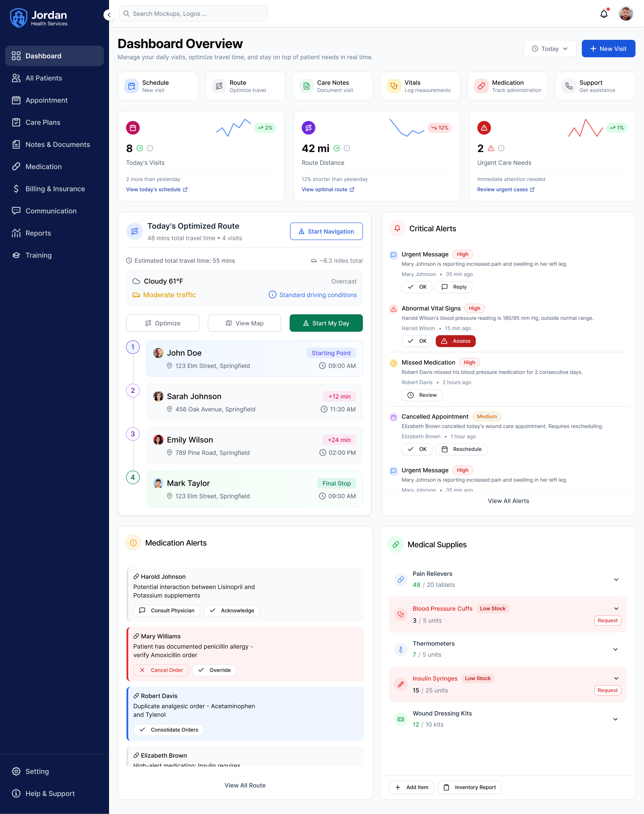Click the Medication pill icon card
This screenshot has height=814, width=644.
point(482,86)
